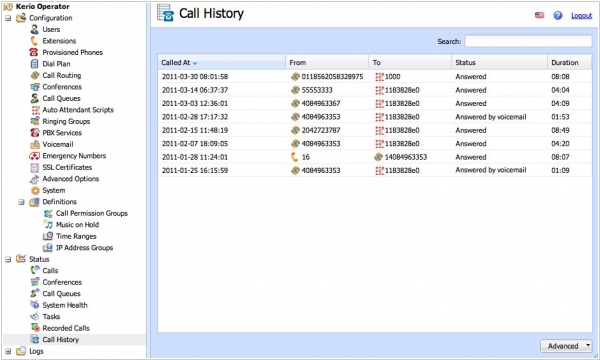The image size is (600, 360).
Task: Click the US flag language icon
Action: pos(539,15)
